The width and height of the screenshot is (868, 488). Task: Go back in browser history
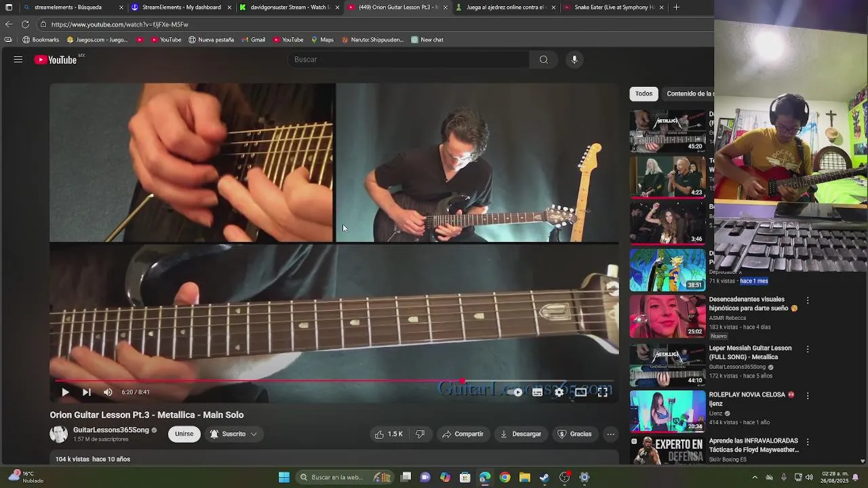9,24
